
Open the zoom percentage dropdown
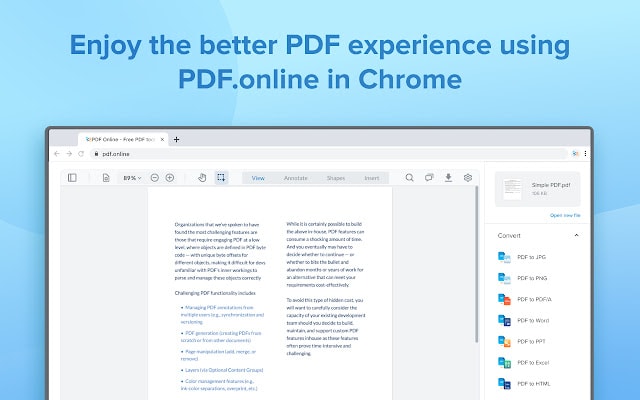(x=132, y=178)
